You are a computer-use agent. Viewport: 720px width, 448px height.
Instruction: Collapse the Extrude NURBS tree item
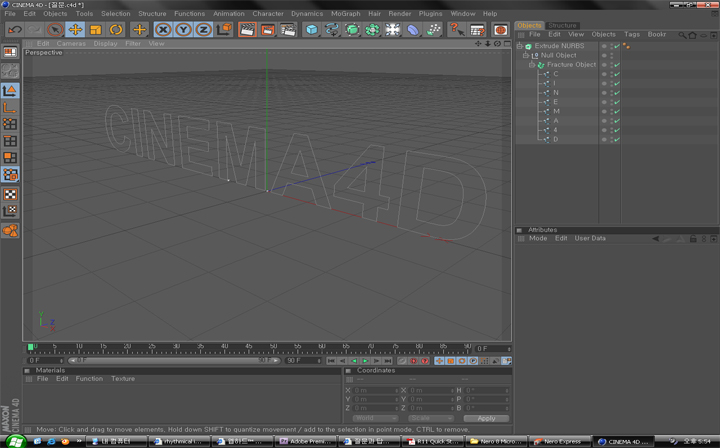[520, 46]
